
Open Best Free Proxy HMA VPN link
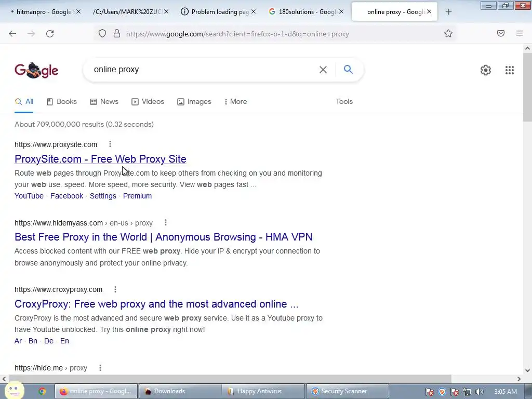(x=164, y=237)
